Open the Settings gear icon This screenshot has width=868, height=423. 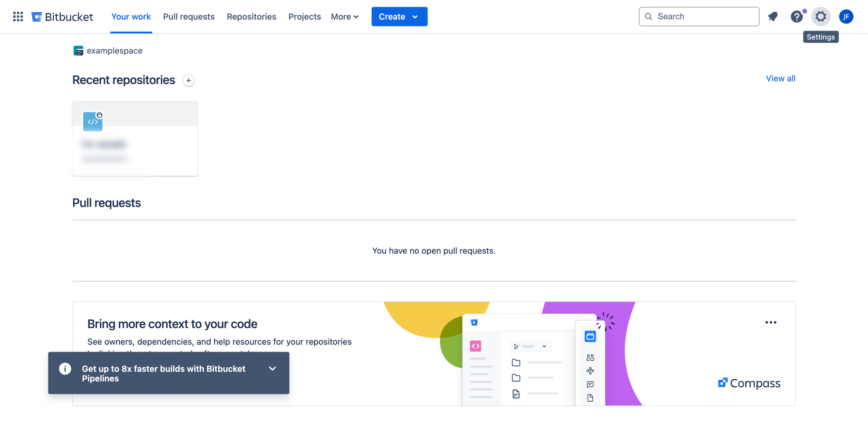821,16
